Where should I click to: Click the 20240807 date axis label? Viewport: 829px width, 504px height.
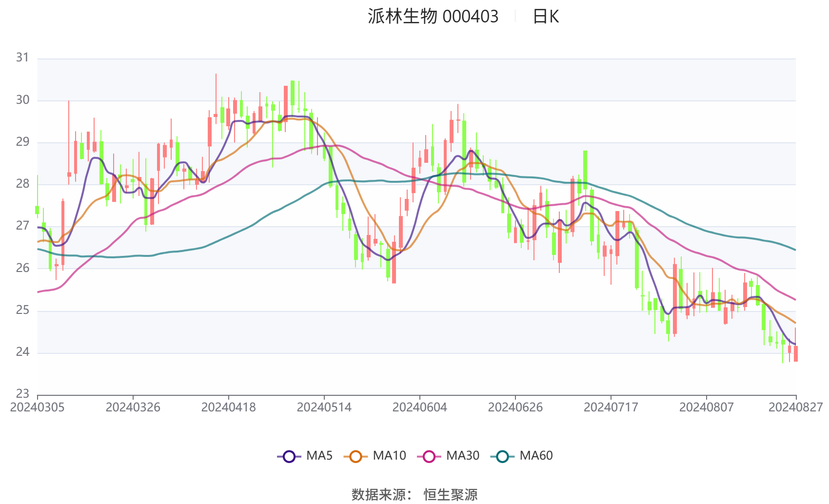pos(706,407)
